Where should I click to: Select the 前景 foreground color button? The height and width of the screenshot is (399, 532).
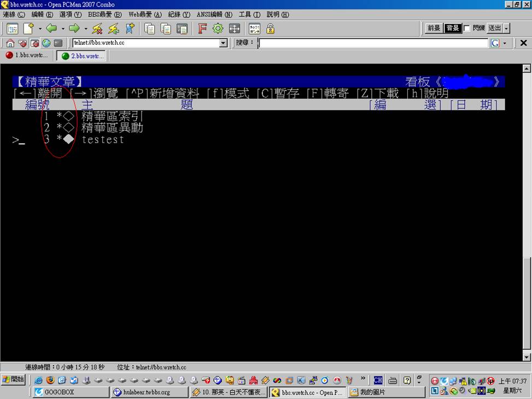point(434,28)
